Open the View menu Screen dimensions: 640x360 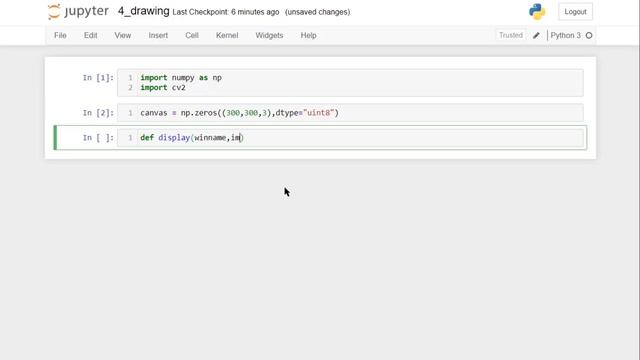point(122,36)
